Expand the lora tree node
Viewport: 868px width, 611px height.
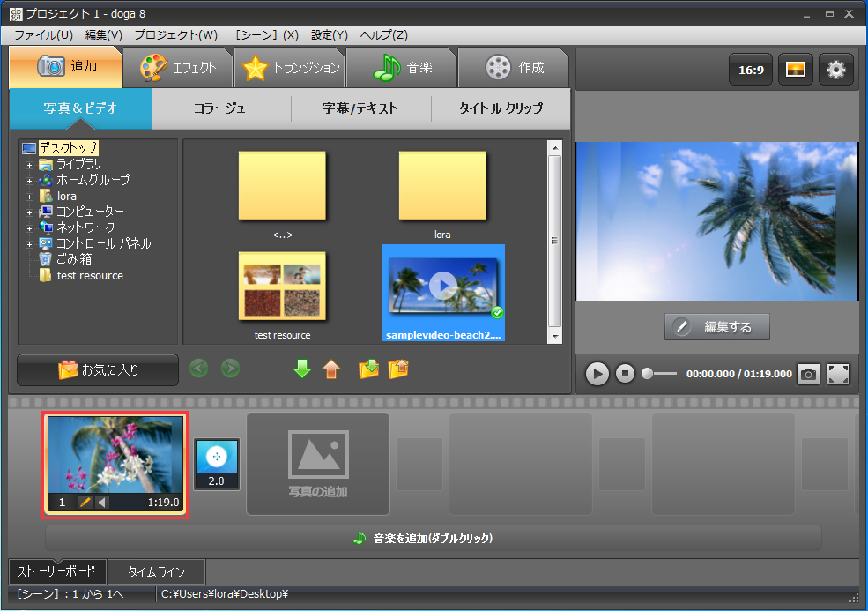point(29,197)
